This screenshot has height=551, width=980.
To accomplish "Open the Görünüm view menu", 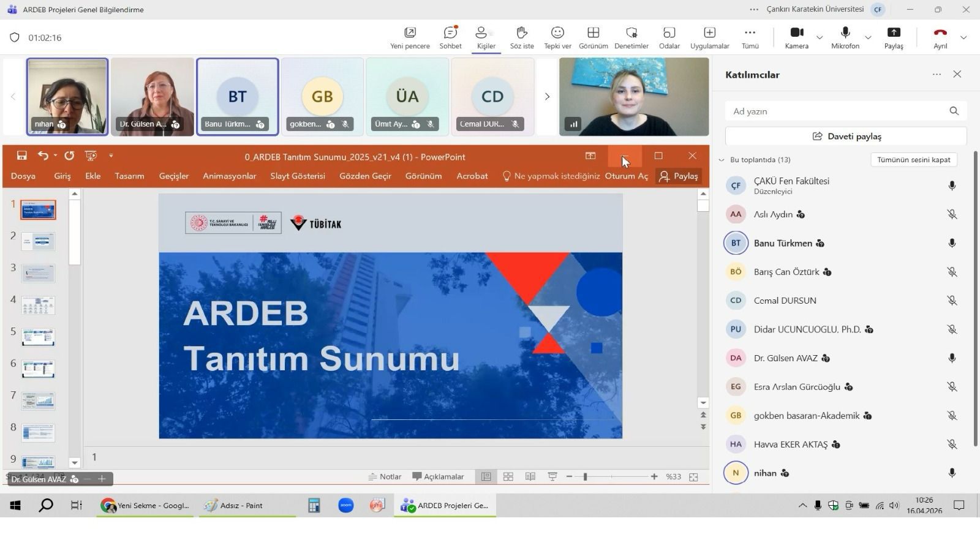I will 593,33.
